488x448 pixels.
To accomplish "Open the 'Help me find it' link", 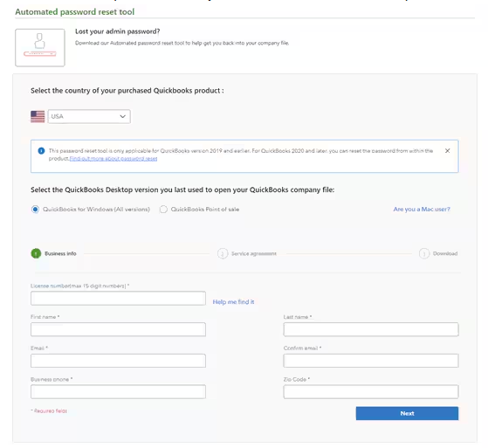I will pos(233,302).
